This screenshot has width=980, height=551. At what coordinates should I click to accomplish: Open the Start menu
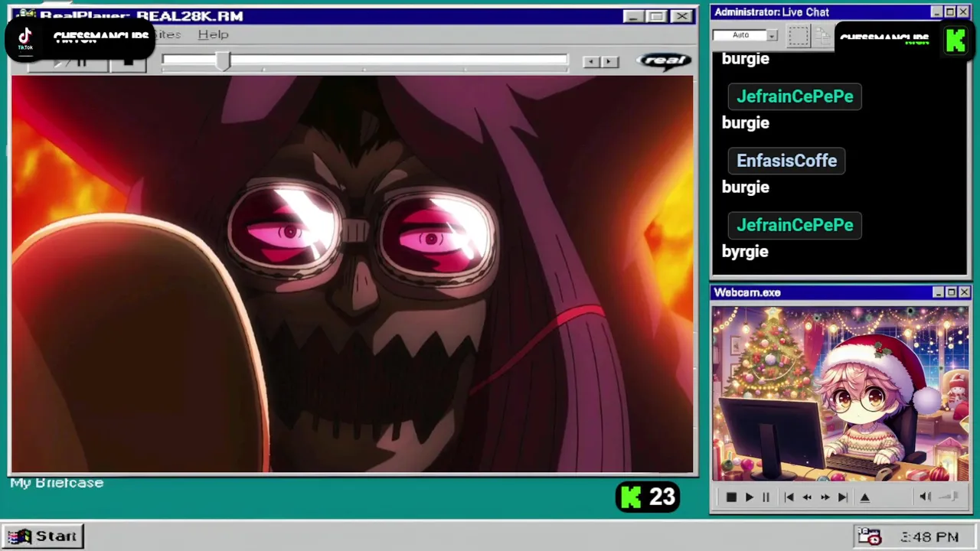pos(42,536)
